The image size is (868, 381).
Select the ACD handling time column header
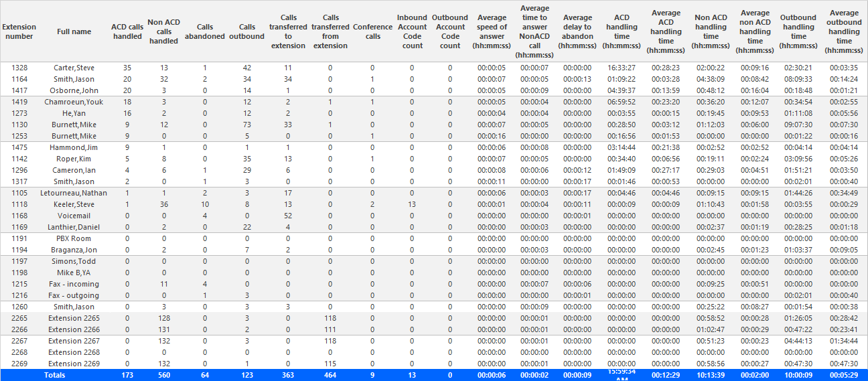(622, 31)
